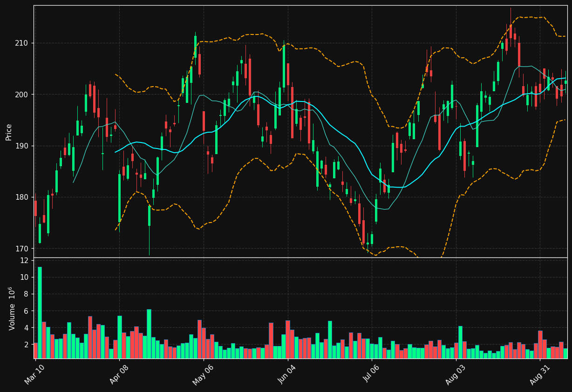Click the 10 volume axis label

tap(24, 277)
